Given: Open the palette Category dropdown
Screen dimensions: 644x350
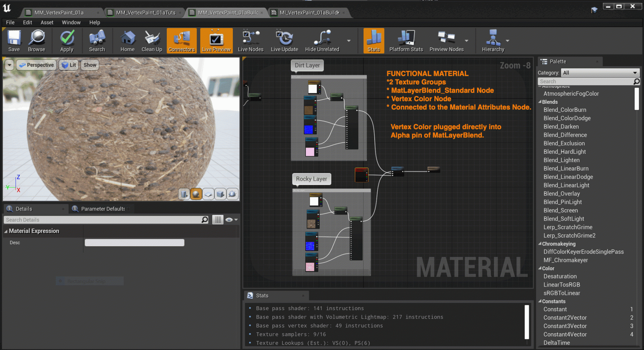Looking at the screenshot, I should (x=600, y=73).
